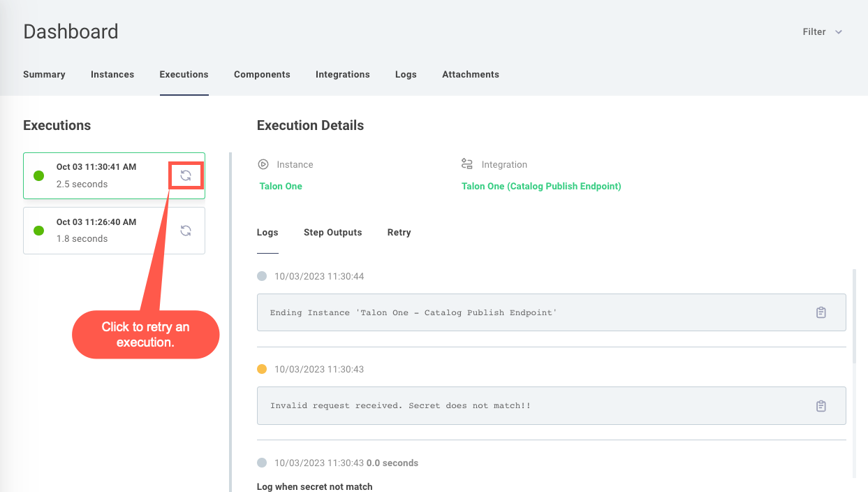The width and height of the screenshot is (868, 492).
Task: Click the green status dot on the first execution
Action: tap(39, 175)
